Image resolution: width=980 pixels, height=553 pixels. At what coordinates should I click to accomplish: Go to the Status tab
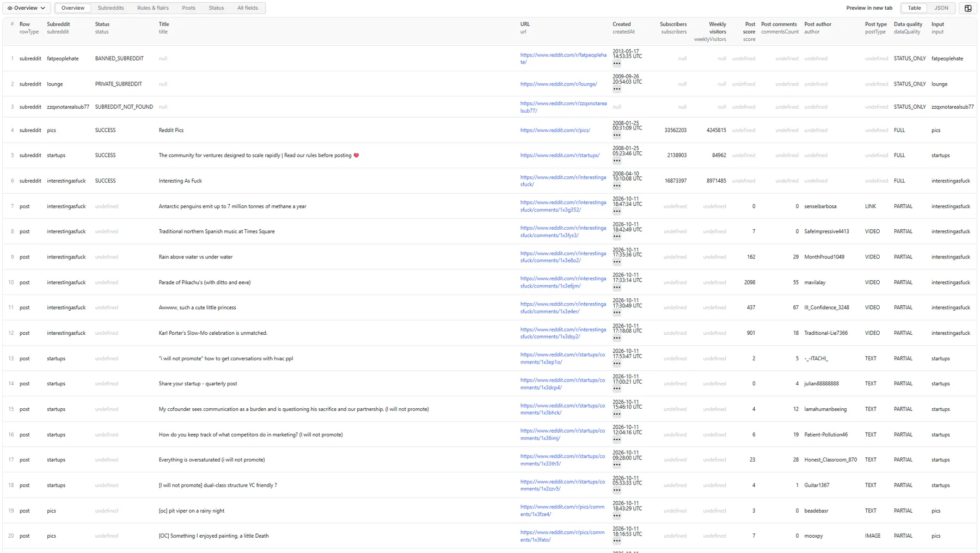coord(216,8)
